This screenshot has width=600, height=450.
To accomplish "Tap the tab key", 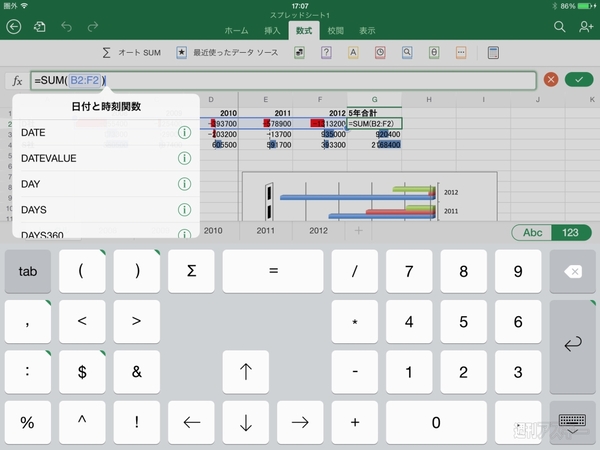I will [28, 271].
